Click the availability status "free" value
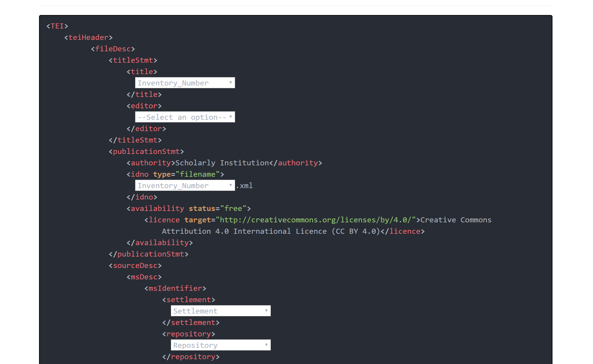The image size is (593, 364). click(233, 209)
